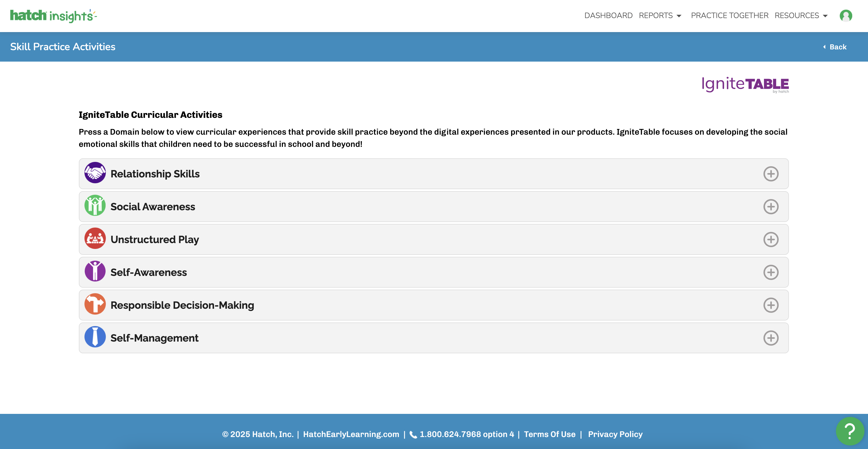Select the Unstructured Play domain title
Image resolution: width=868 pixels, height=449 pixels.
pyautogui.click(x=155, y=240)
